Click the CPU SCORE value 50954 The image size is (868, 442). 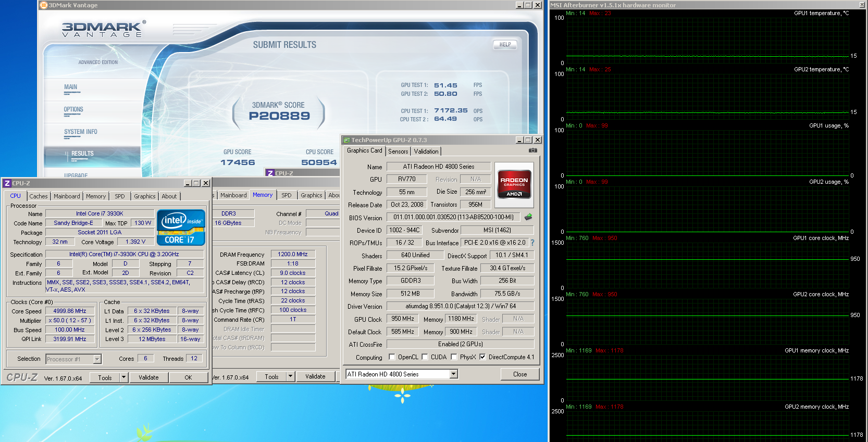coord(319,162)
